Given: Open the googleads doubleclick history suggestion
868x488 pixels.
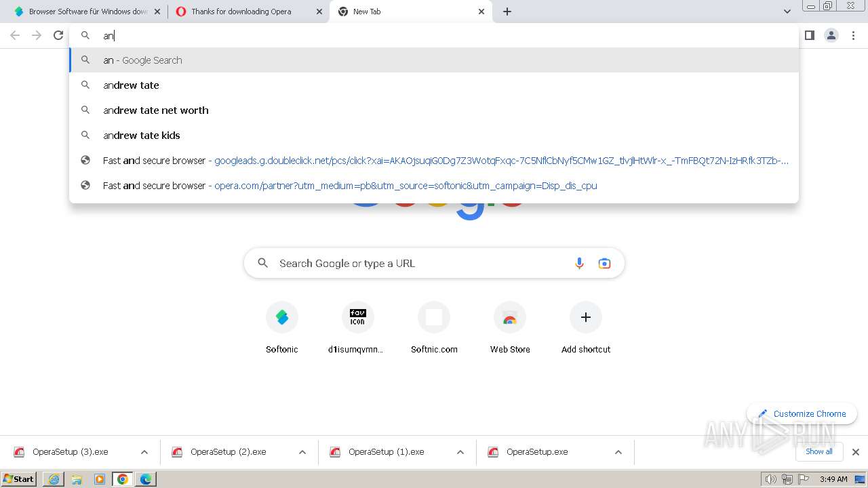Looking at the screenshot, I should pos(434,161).
